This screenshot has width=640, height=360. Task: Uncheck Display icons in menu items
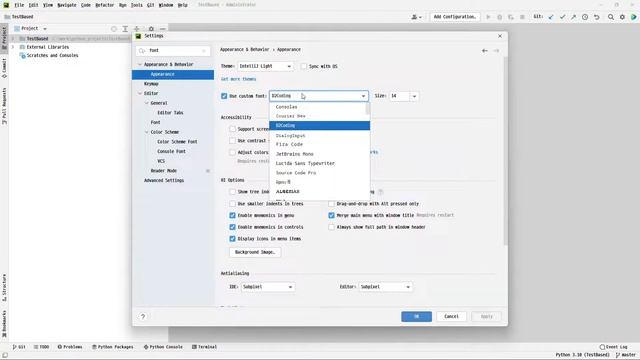pyautogui.click(x=233, y=238)
